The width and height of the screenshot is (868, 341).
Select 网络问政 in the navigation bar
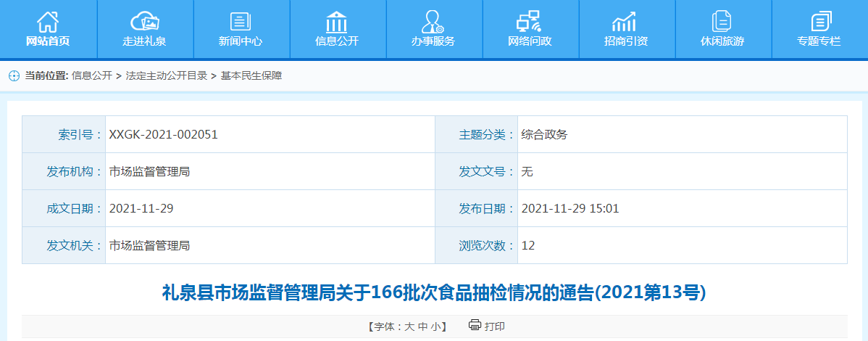click(530, 41)
